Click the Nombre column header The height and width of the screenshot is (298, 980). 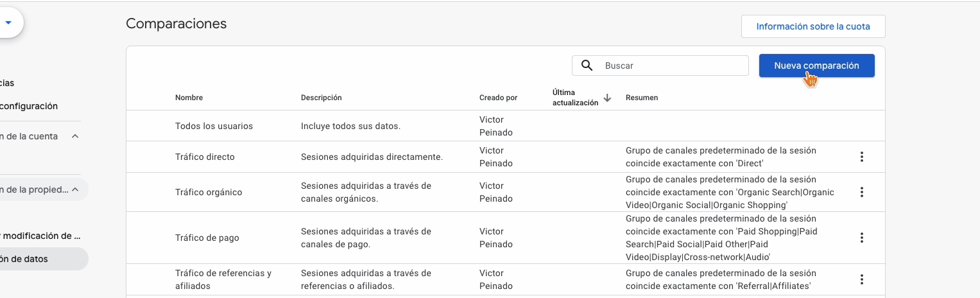pyautogui.click(x=189, y=98)
